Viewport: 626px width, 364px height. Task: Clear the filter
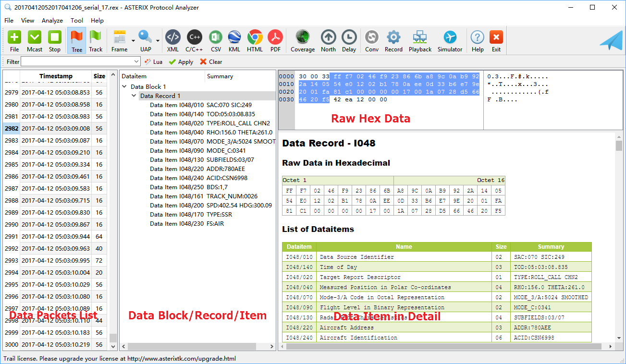click(211, 61)
